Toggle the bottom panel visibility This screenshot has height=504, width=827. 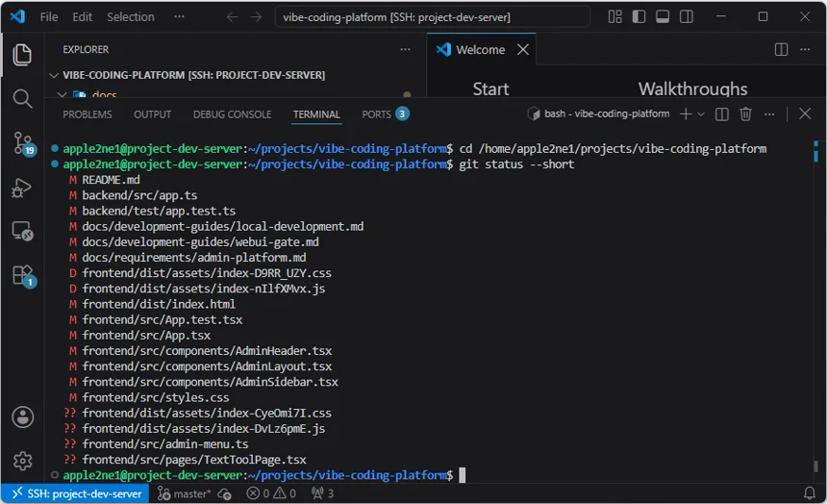[663, 17]
